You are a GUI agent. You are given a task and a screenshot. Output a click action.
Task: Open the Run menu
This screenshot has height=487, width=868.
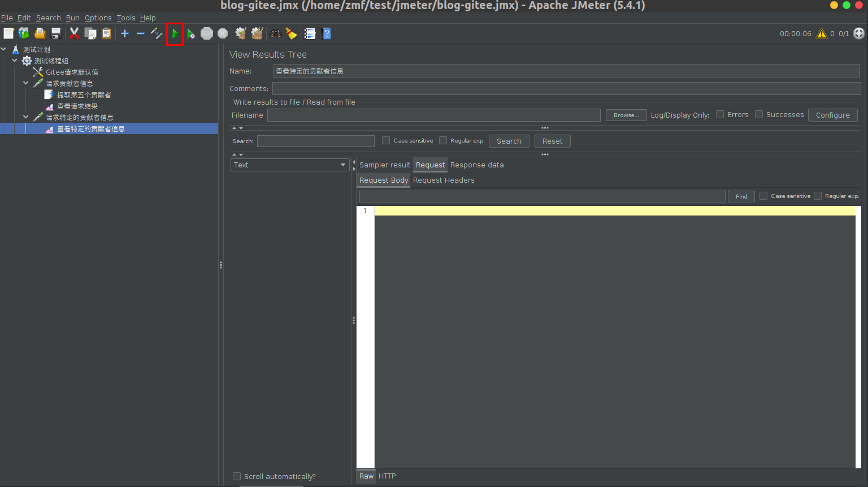(x=73, y=18)
